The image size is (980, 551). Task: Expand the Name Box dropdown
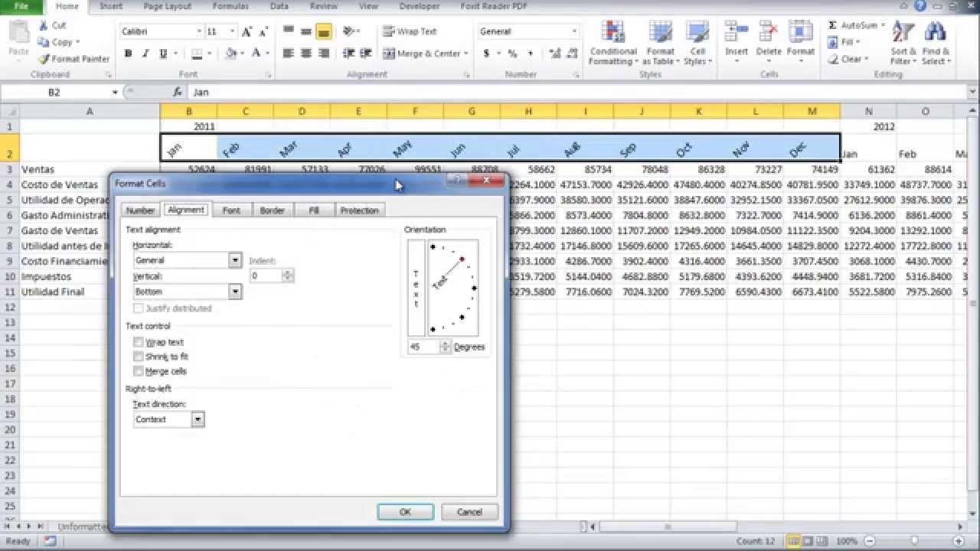pos(115,92)
